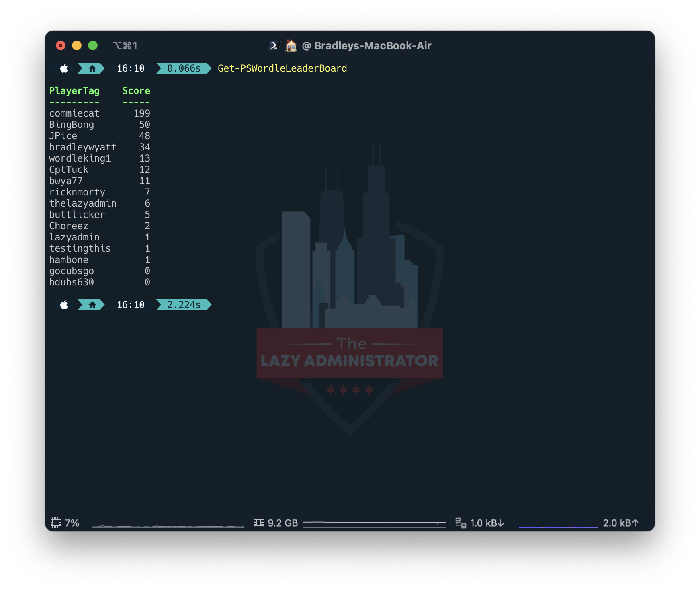Select the ricknmorty player tag
The image size is (700, 591).
77,192
